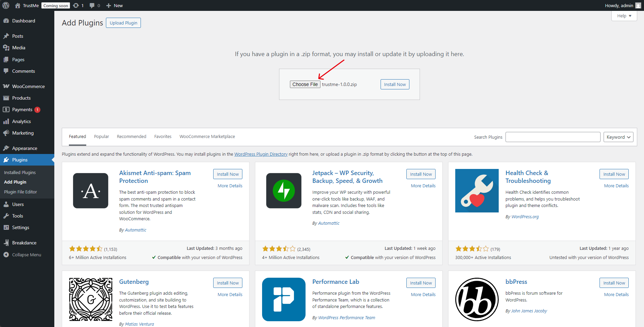Click the WordPress logo in admin bar

click(x=6, y=5)
